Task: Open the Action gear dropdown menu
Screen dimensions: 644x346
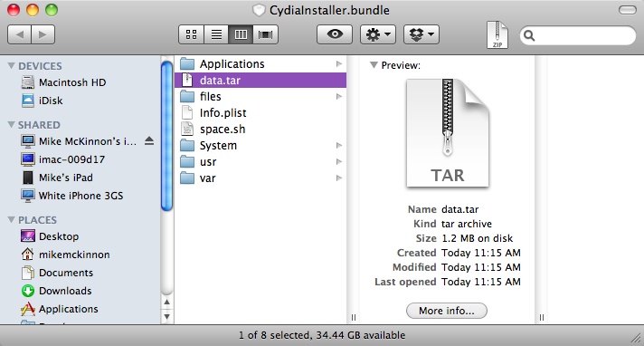Action: [x=378, y=34]
